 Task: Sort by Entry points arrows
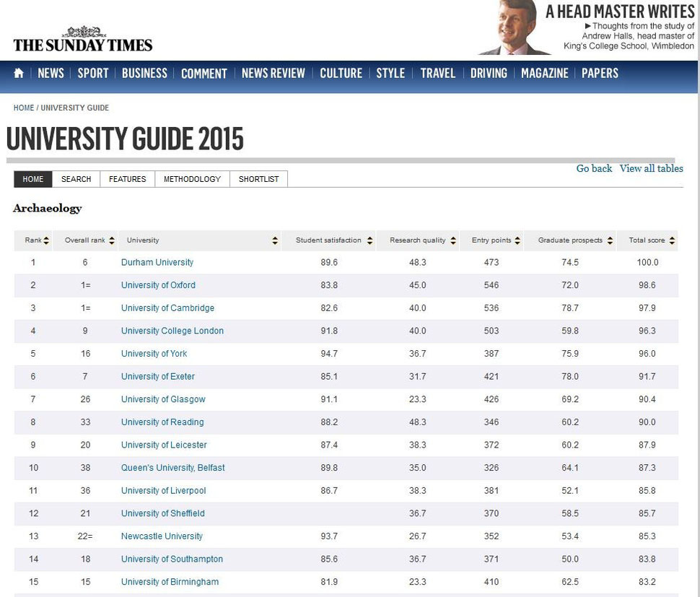tap(517, 240)
